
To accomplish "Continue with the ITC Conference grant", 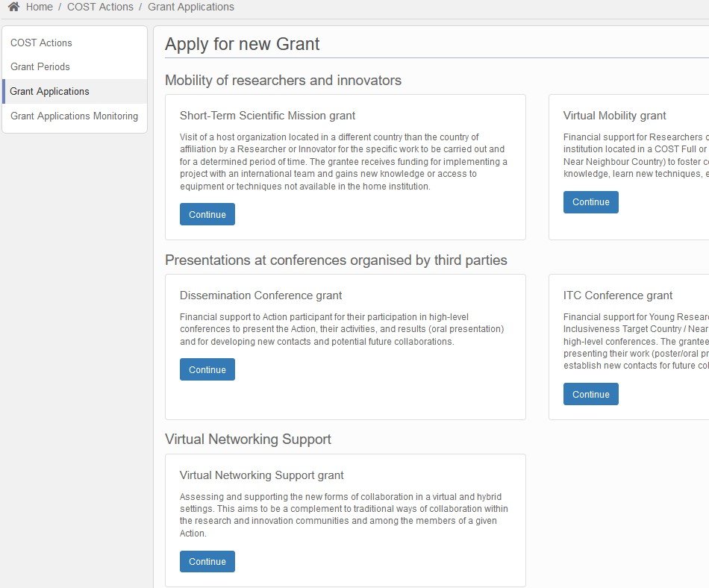I will point(590,393).
